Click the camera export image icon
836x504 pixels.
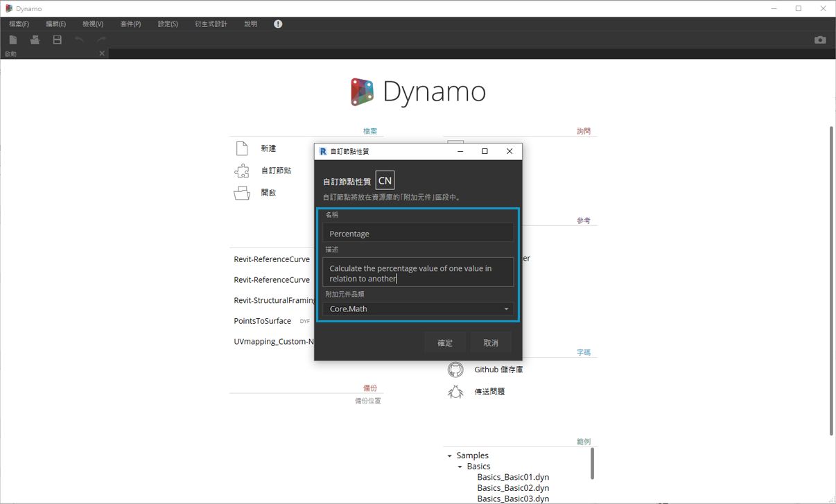[x=820, y=40]
